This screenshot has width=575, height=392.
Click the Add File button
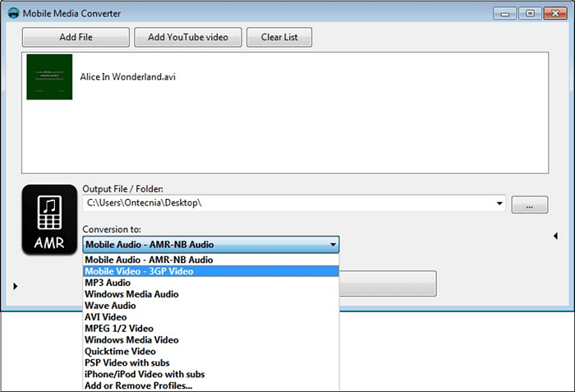coord(76,37)
